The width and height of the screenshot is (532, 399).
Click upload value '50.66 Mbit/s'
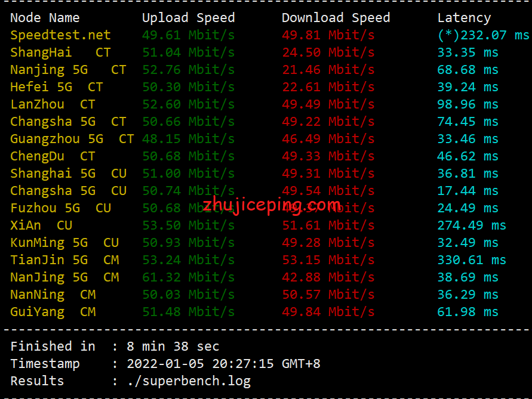click(x=188, y=121)
